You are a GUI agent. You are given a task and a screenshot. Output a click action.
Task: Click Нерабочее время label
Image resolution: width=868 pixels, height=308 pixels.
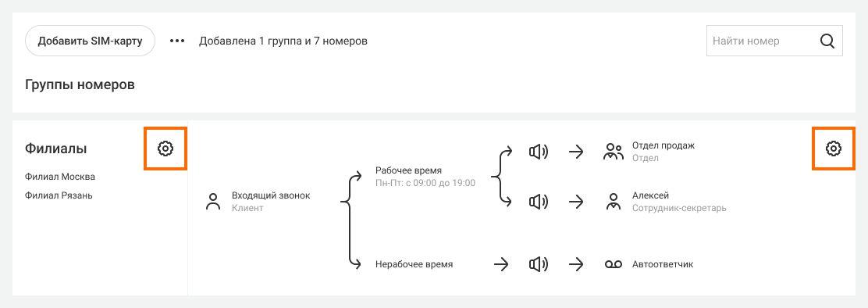click(414, 264)
